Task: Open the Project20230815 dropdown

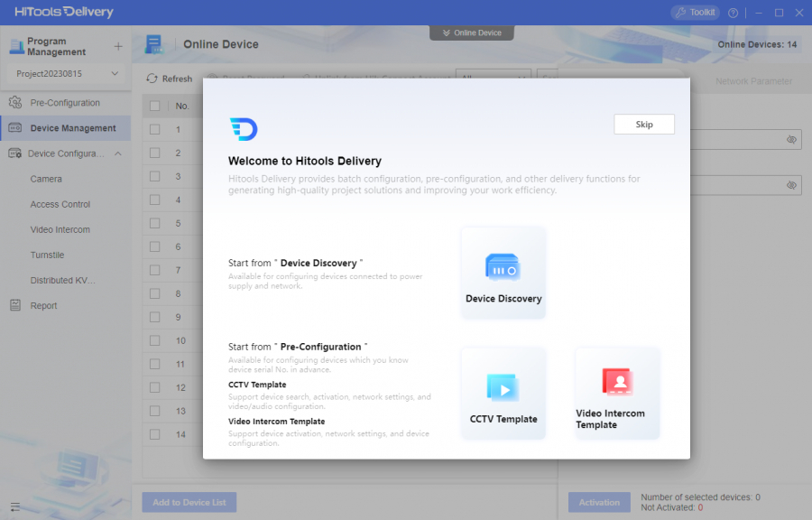Action: click(x=67, y=73)
